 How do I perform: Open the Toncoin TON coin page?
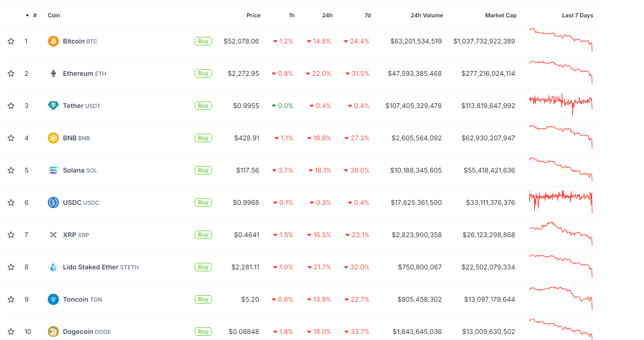point(82,299)
